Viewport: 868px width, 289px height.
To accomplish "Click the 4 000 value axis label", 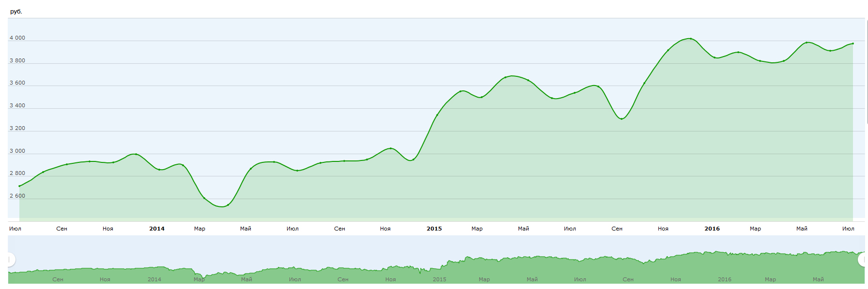I will (17, 38).
